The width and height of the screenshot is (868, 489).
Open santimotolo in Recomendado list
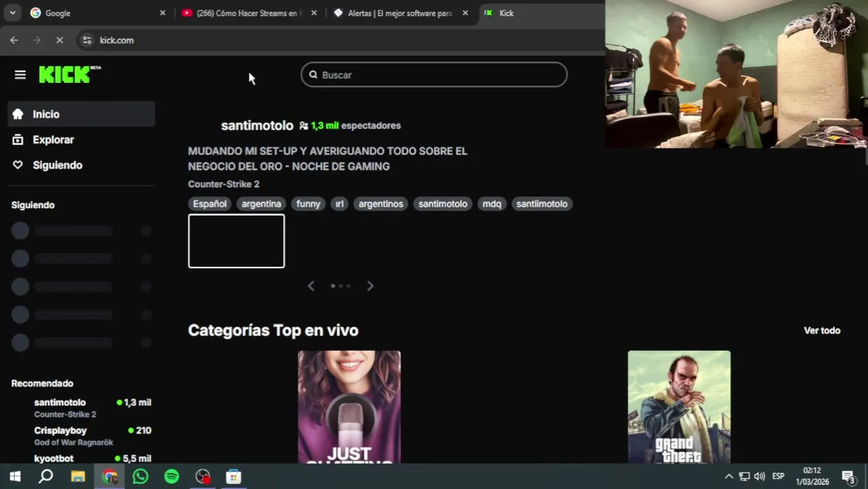tap(82, 407)
